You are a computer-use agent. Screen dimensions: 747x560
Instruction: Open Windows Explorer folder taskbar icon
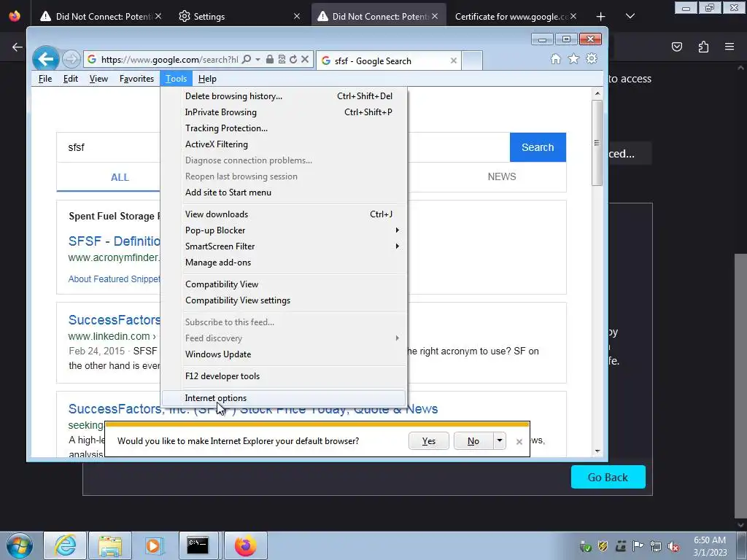pos(110,545)
